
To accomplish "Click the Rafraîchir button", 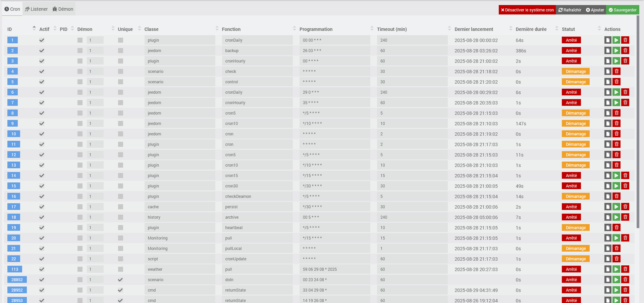I will tap(570, 10).
